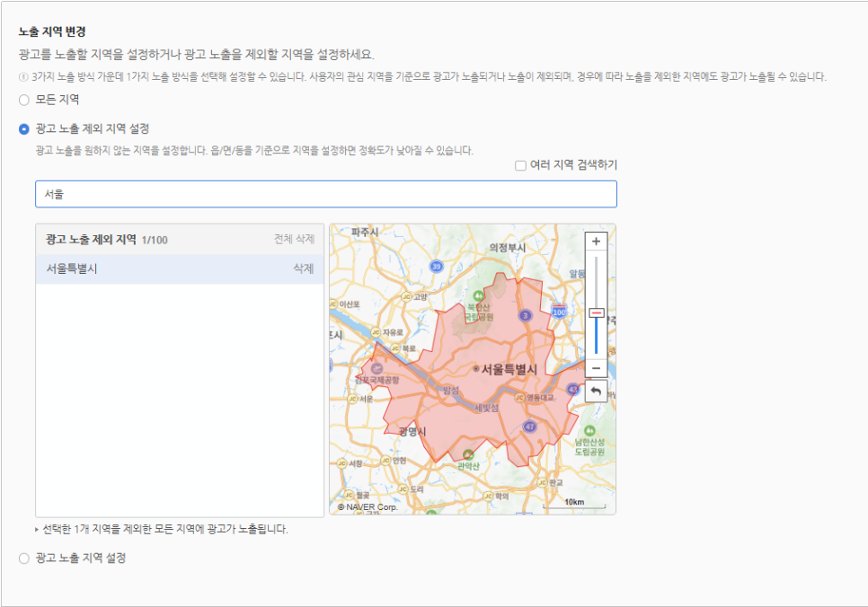
Task: Click the 세빛섬 label on the map
Action: point(487,408)
